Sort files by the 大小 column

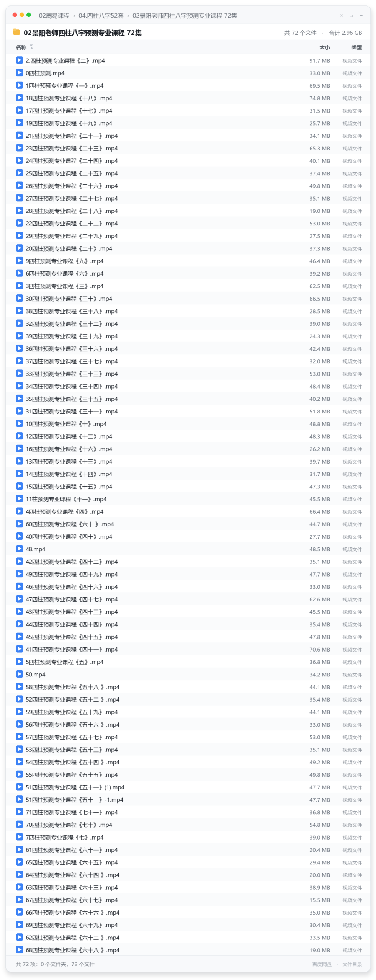click(x=325, y=47)
